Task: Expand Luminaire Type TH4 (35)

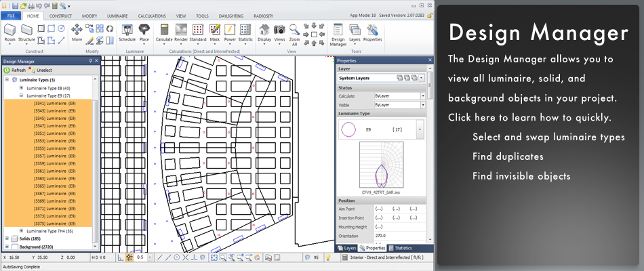Action: click(x=22, y=231)
